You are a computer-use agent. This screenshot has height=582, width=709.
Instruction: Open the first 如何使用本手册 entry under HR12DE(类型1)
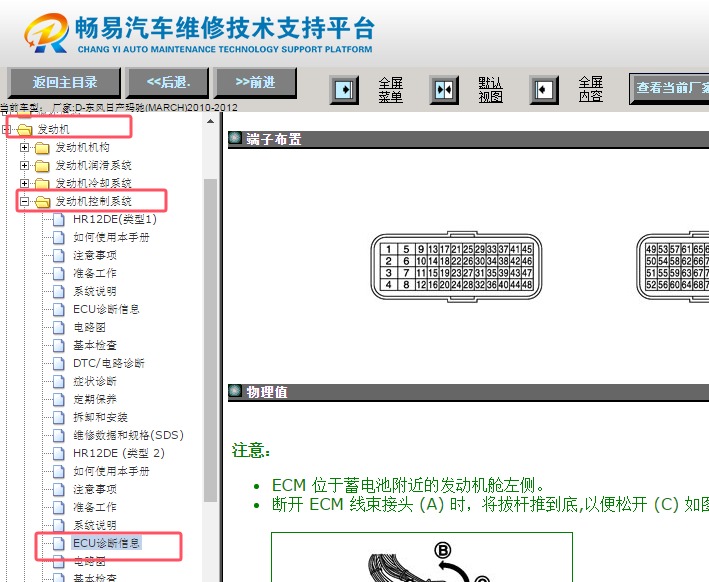click(111, 237)
